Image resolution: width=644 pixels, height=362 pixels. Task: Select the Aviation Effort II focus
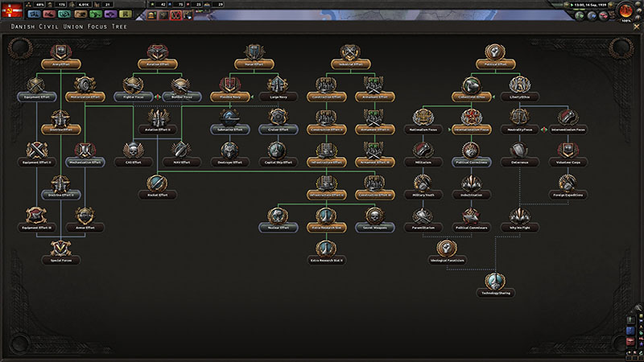[158, 122]
